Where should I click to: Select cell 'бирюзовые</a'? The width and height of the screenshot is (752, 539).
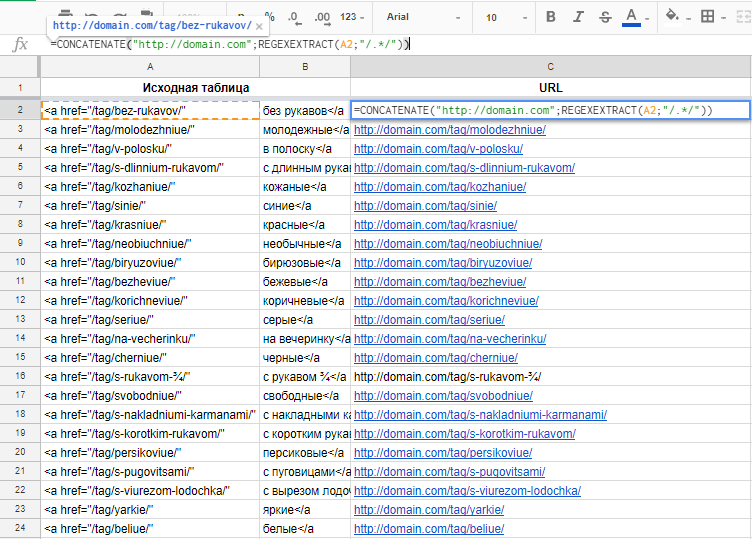tap(305, 263)
